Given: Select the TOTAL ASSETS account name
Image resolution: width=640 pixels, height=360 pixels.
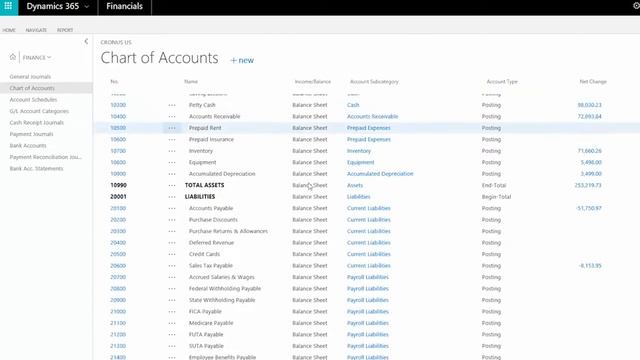Looking at the screenshot, I should pyautogui.click(x=204, y=185).
